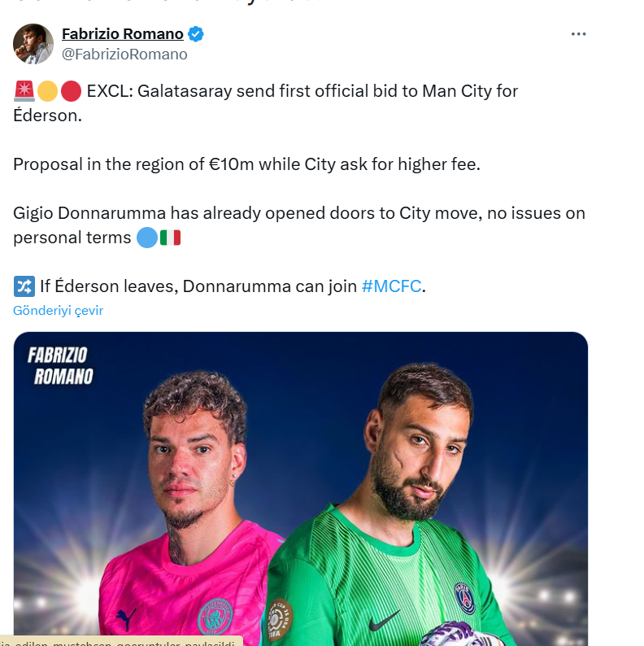Click Fabrizio Romano's profile avatar
Screen dimensions: 644x646
click(33, 44)
